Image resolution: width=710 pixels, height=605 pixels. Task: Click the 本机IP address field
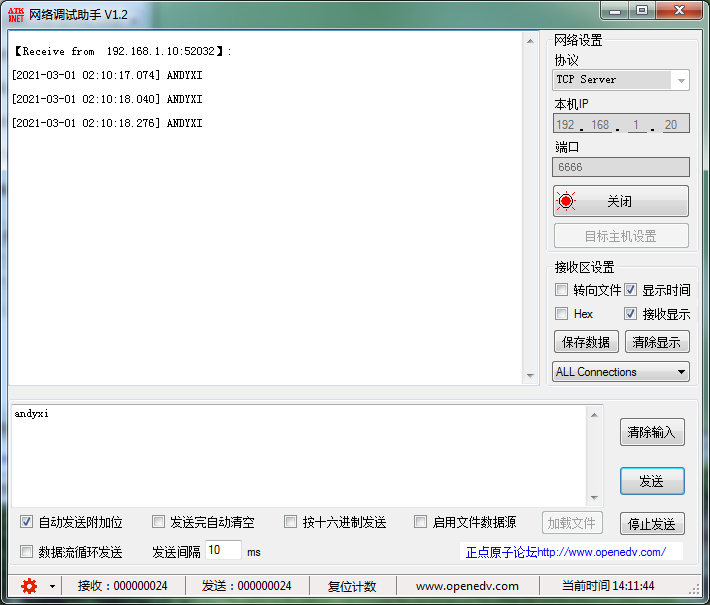pos(621,124)
